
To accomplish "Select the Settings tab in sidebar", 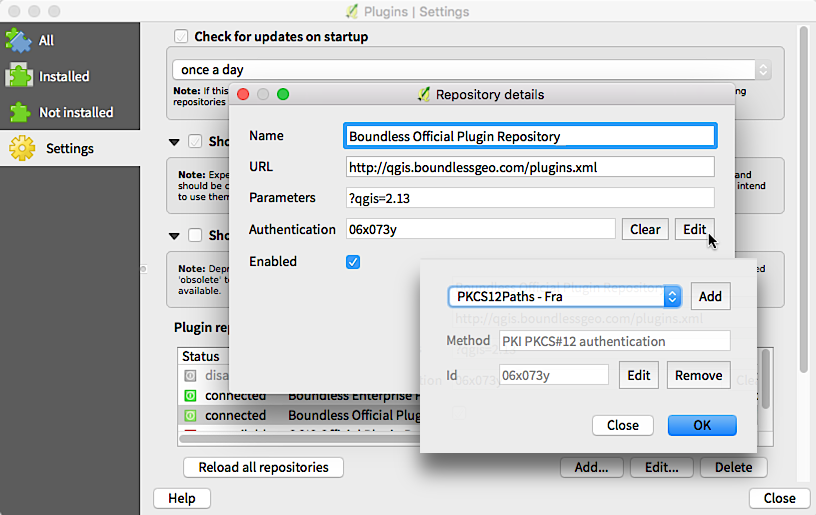I will click(70, 148).
